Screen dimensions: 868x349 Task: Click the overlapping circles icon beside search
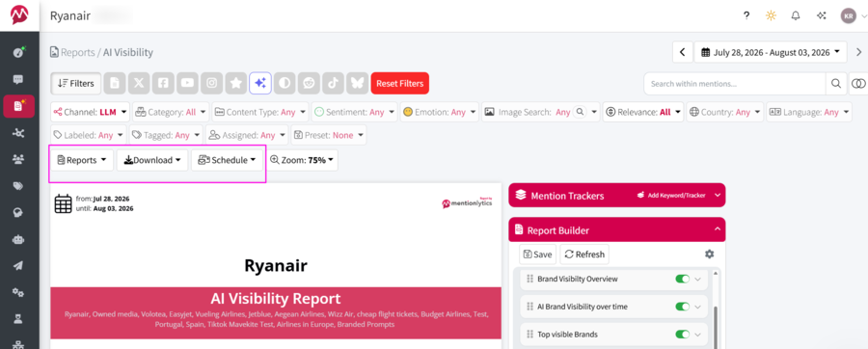[x=858, y=84]
